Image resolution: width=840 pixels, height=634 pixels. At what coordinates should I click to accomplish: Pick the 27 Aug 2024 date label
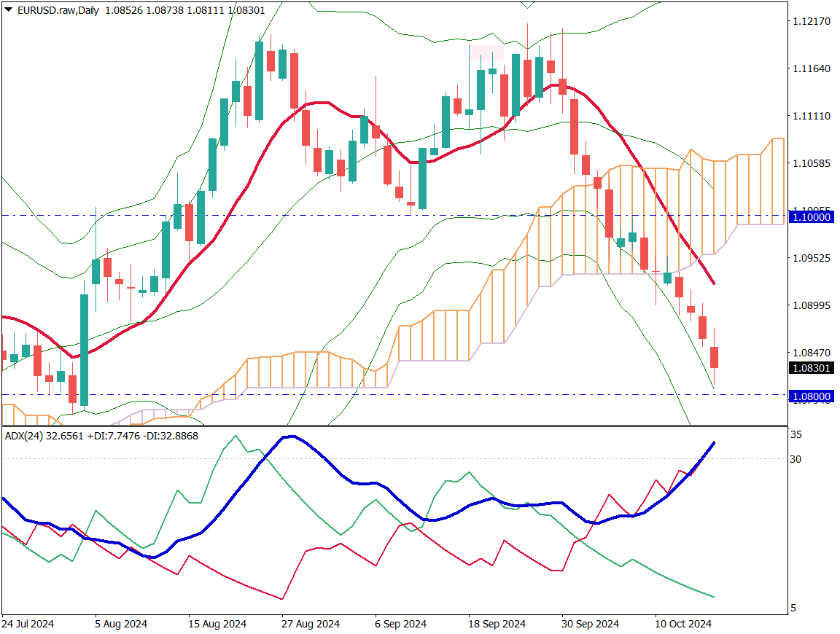(311, 624)
